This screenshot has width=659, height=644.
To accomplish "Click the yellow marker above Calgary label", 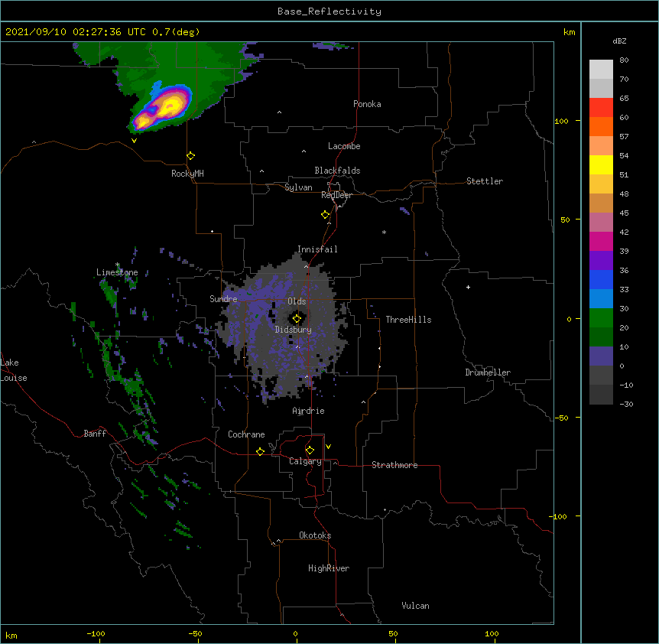I will 310,450.
